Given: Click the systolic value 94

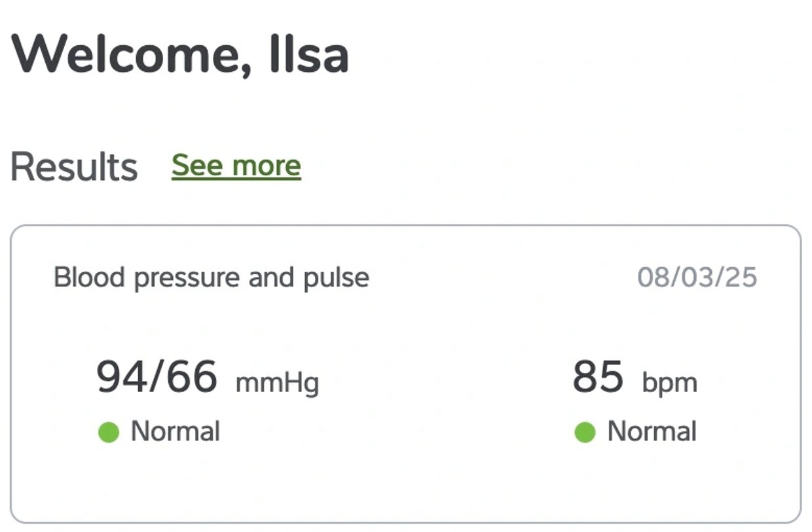Looking at the screenshot, I should (121, 377).
